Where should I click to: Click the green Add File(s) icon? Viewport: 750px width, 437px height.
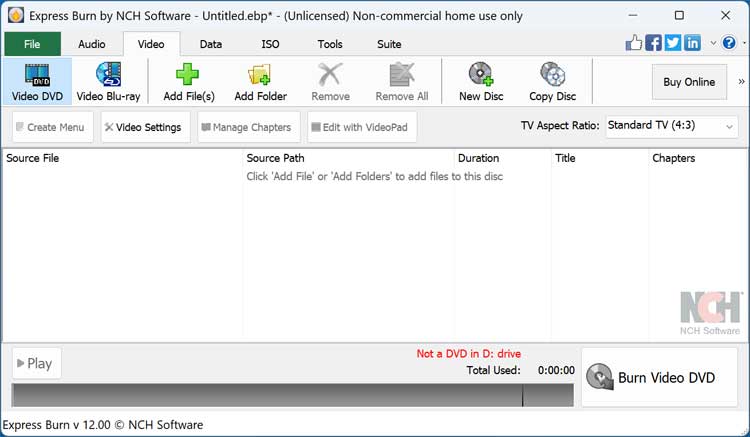click(x=188, y=74)
